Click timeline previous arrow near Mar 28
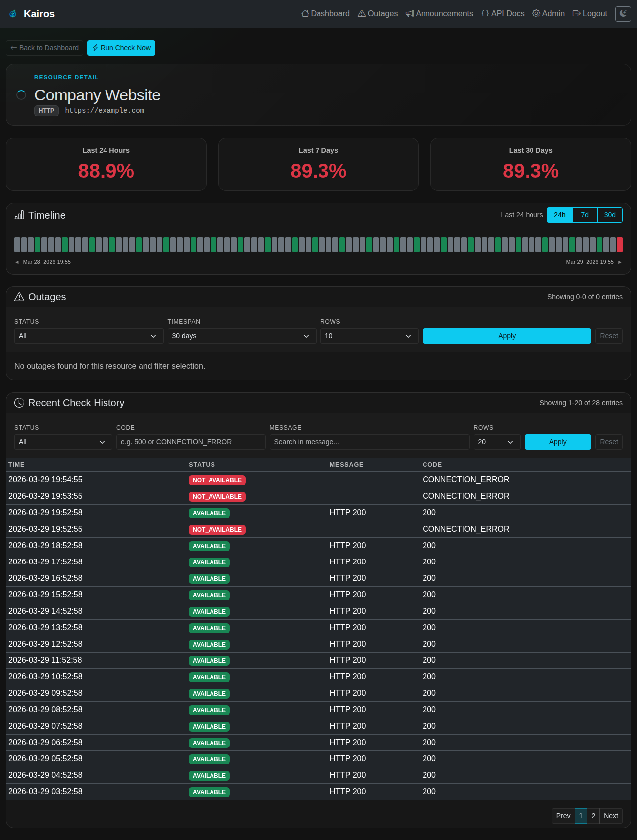637x840 pixels. tap(17, 262)
